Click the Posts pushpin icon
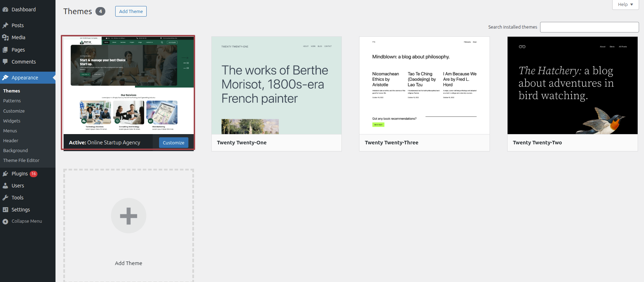 click(x=5, y=25)
